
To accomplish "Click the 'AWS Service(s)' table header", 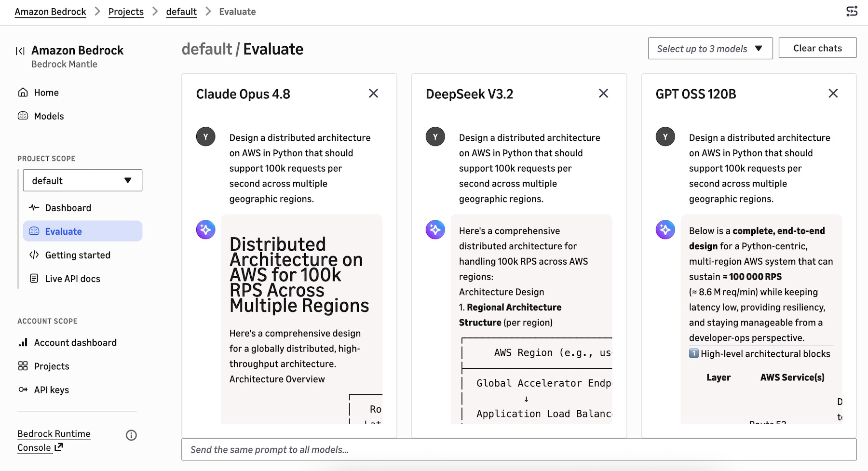I will click(792, 377).
